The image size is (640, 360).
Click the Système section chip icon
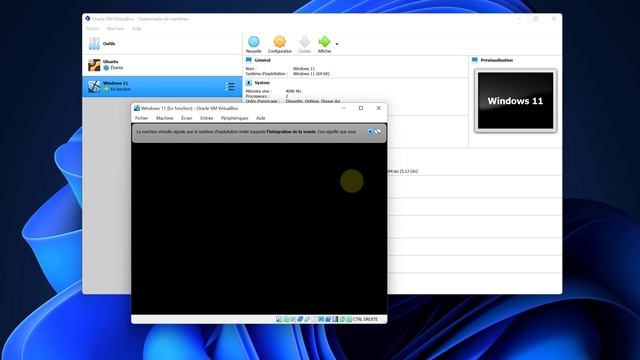tap(249, 83)
